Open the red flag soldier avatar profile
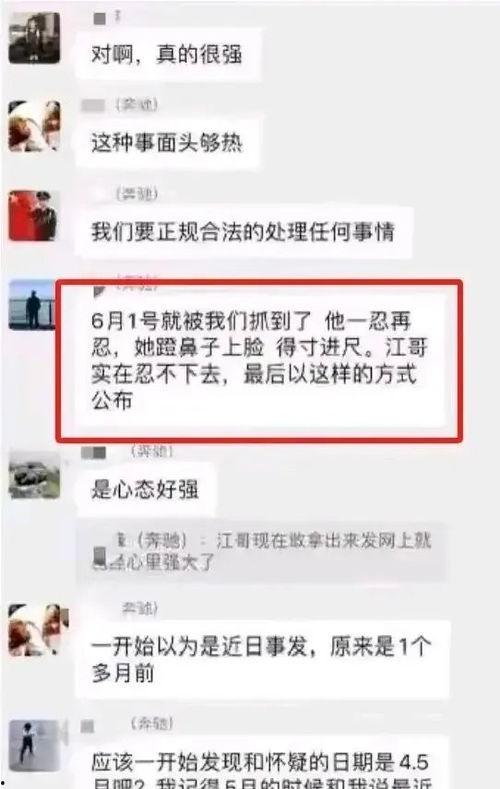Image resolution: width=500 pixels, height=789 pixels. [34, 215]
